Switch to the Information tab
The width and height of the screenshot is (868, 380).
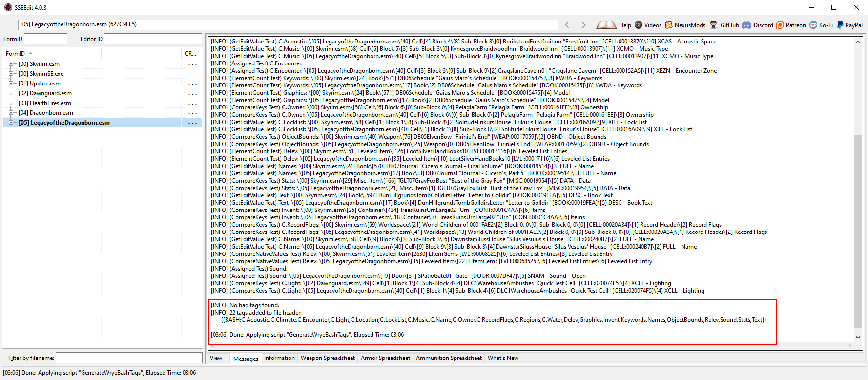click(279, 358)
